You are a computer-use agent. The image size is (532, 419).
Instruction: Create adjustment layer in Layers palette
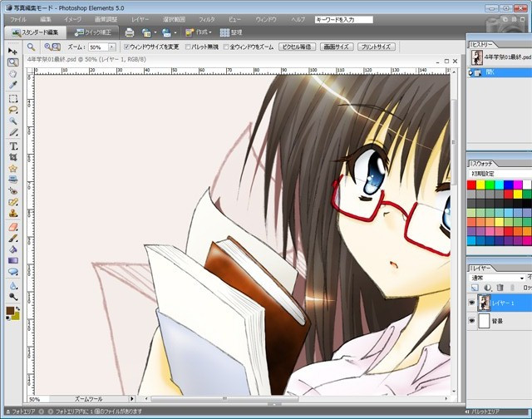(488, 288)
